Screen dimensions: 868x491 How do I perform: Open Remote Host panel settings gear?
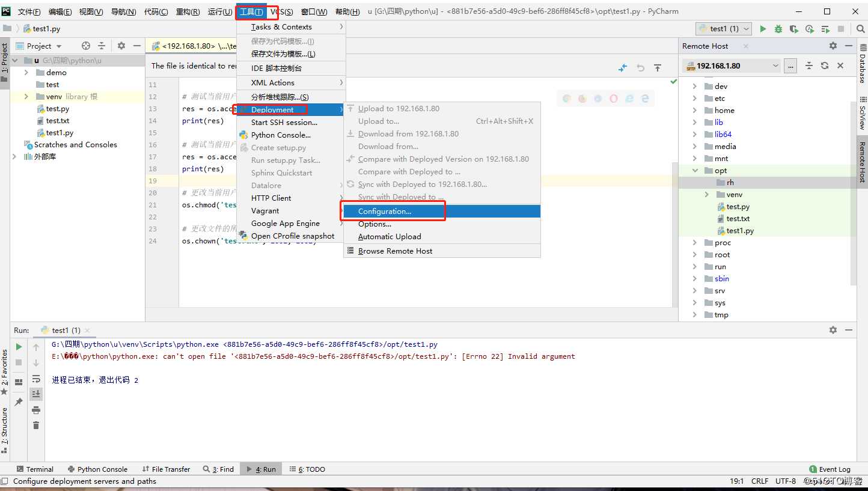tap(833, 46)
